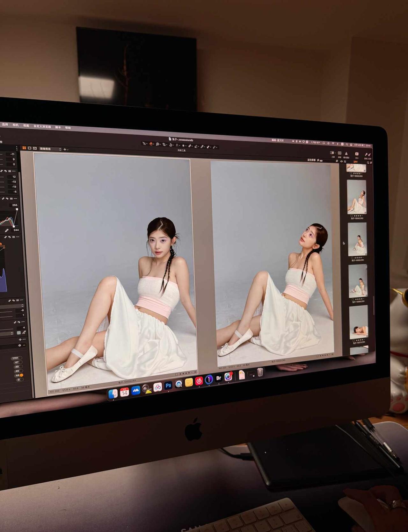
Task: Select the orange pan hand tool
Action: (x=151, y=144)
